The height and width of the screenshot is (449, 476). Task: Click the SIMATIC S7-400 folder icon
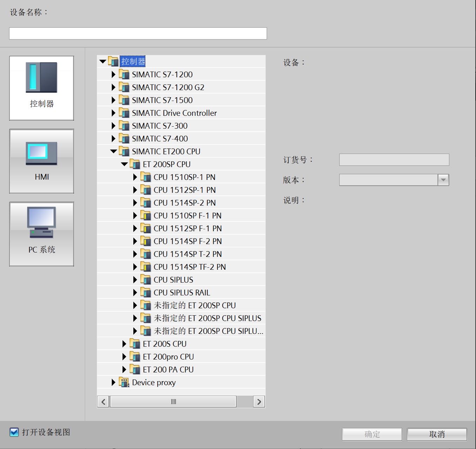(124, 139)
